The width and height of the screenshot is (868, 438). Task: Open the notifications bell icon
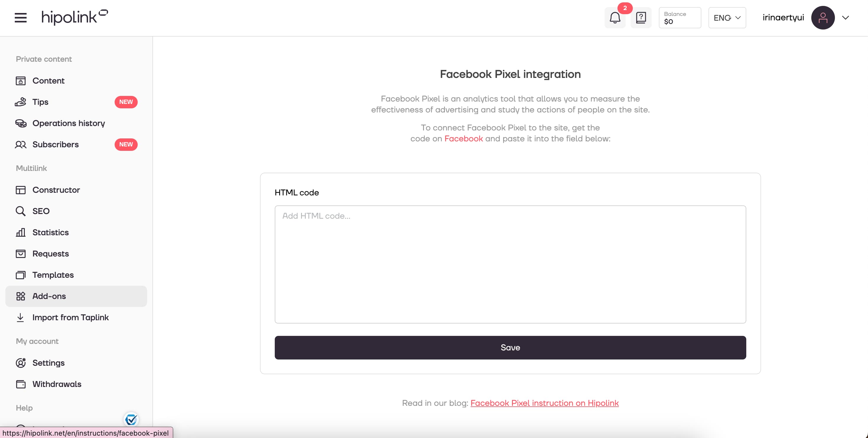pyautogui.click(x=615, y=18)
